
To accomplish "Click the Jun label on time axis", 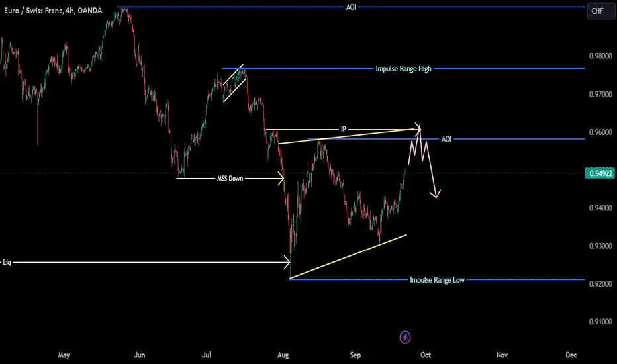I will click(140, 355).
